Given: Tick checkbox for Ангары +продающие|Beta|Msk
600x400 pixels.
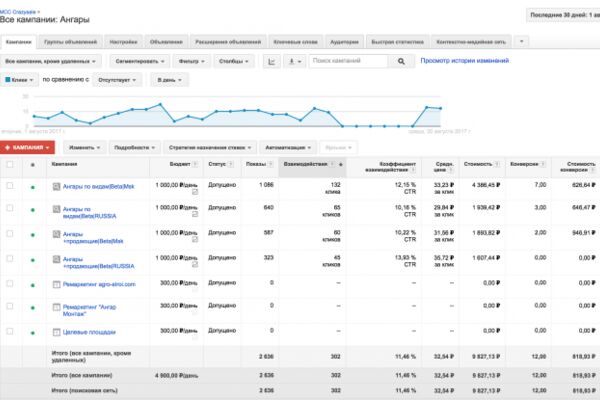Looking at the screenshot, I should (x=10, y=233).
